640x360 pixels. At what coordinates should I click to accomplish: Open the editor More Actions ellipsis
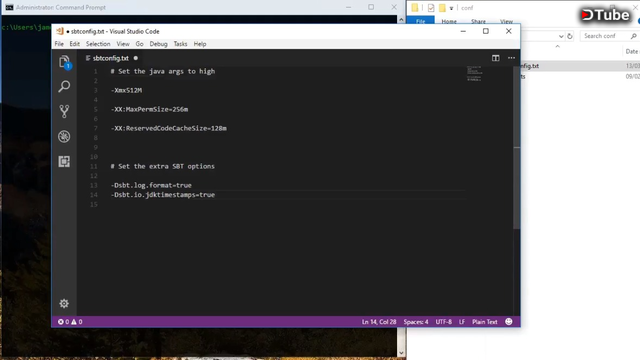pos(511,58)
